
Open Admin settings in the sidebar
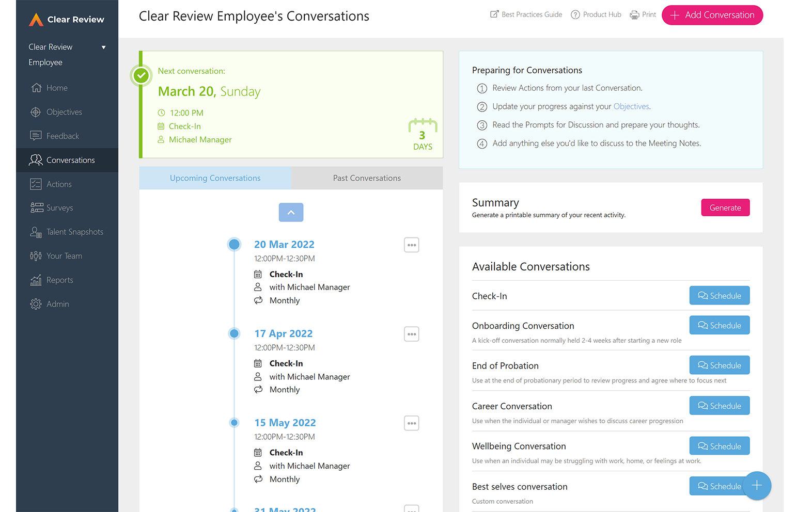click(x=67, y=304)
